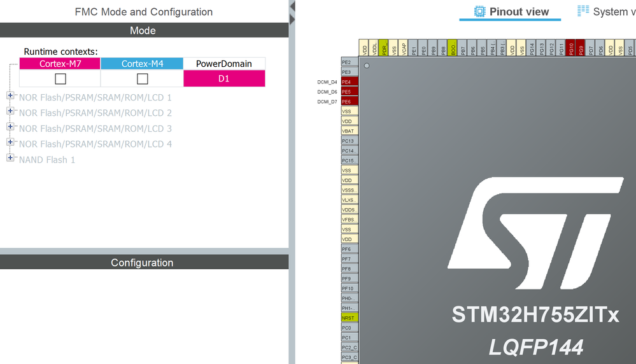The image size is (636, 364).
Task: Select the VBAT power pin
Action: point(350,131)
